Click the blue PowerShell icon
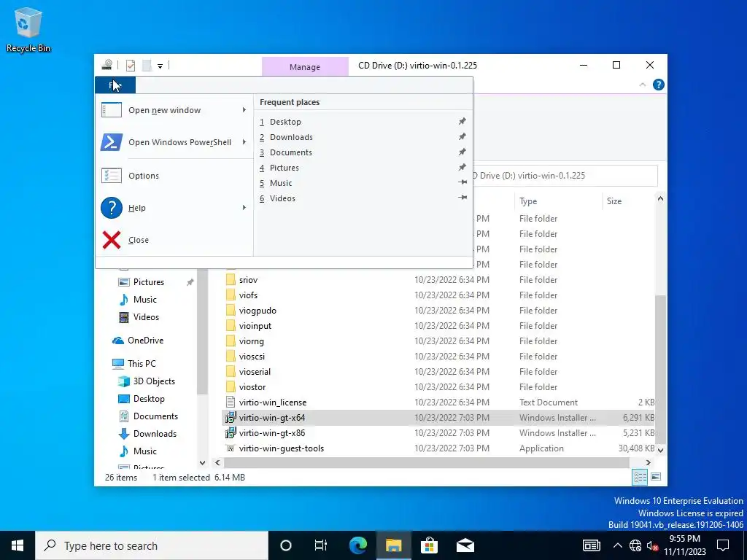Screen dimensions: 747x560 (x=112, y=142)
